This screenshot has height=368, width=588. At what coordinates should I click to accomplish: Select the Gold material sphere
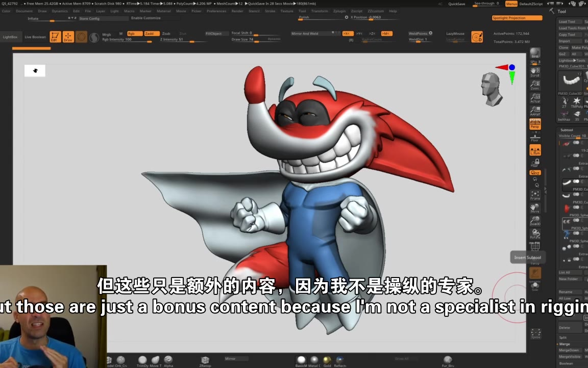[x=327, y=361]
